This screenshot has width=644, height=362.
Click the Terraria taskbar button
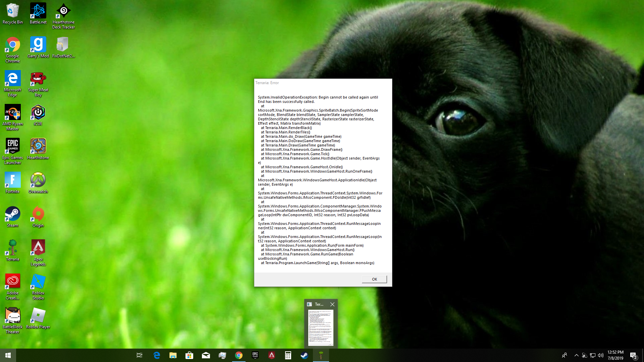(321, 355)
